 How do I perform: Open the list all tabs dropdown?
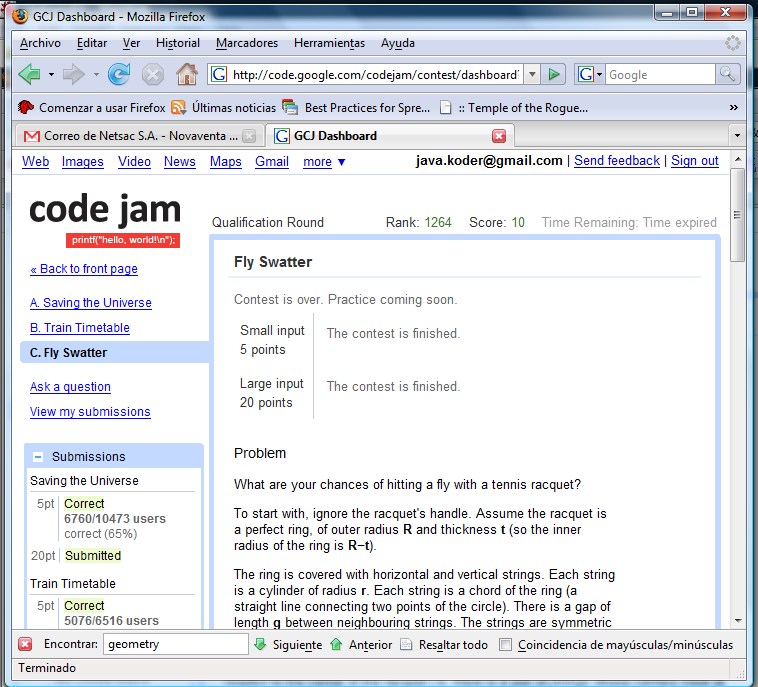tap(737, 135)
